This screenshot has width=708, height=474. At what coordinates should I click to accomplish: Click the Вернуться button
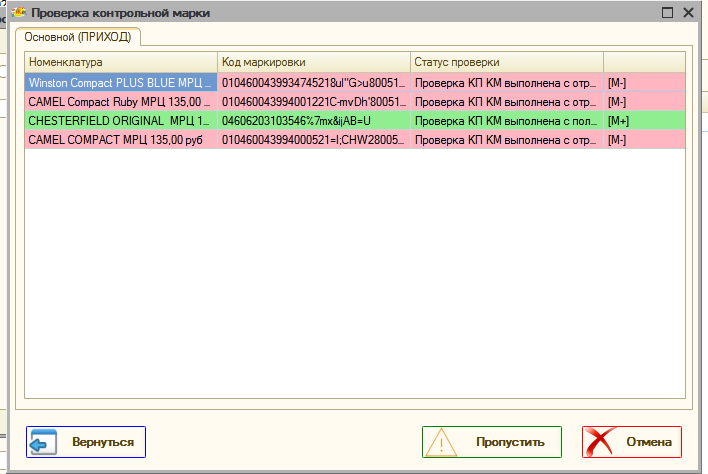click(86, 442)
